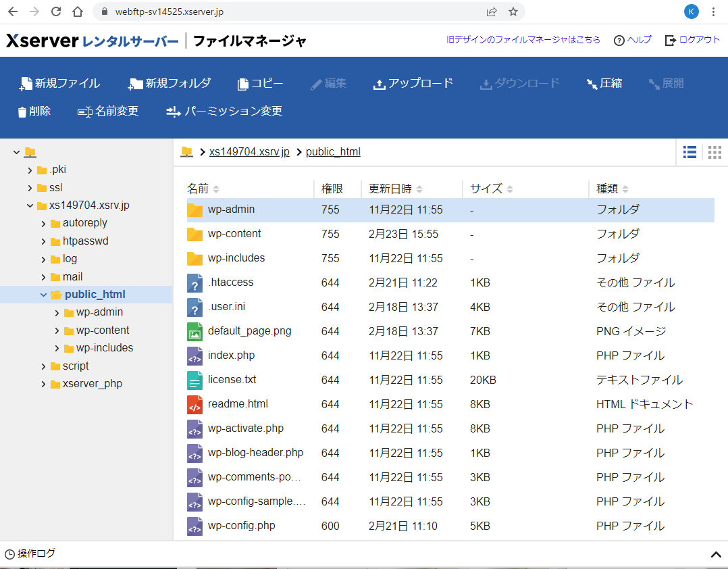
Task: Create a new folder with 新規フォルダ
Action: [170, 84]
